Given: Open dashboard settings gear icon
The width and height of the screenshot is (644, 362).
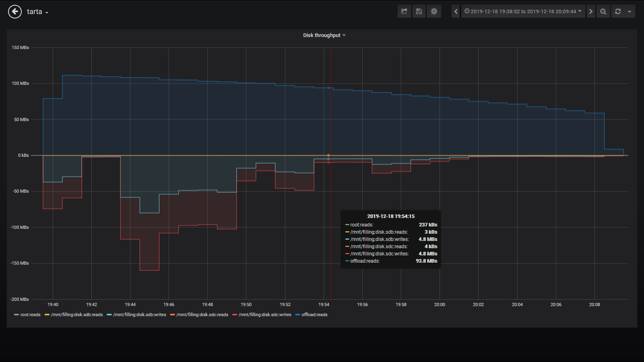Looking at the screenshot, I should 434,11.
